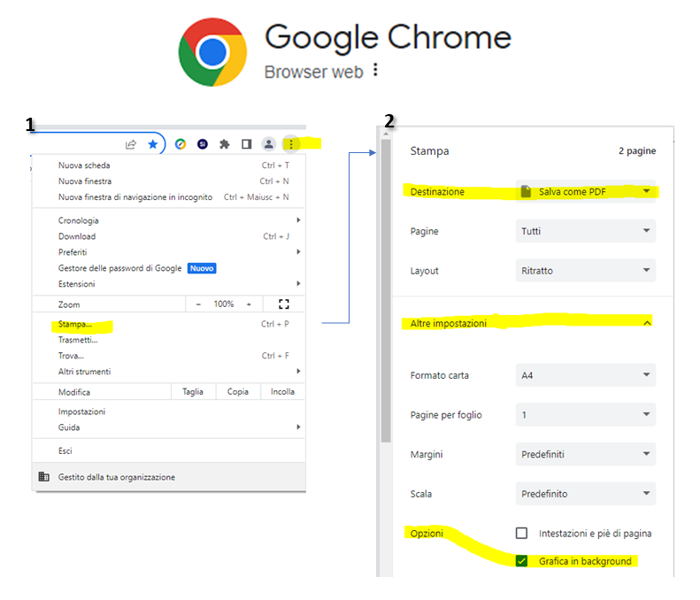
Task: Open Nuova finestra di navigazione in incognito
Action: click(169, 196)
